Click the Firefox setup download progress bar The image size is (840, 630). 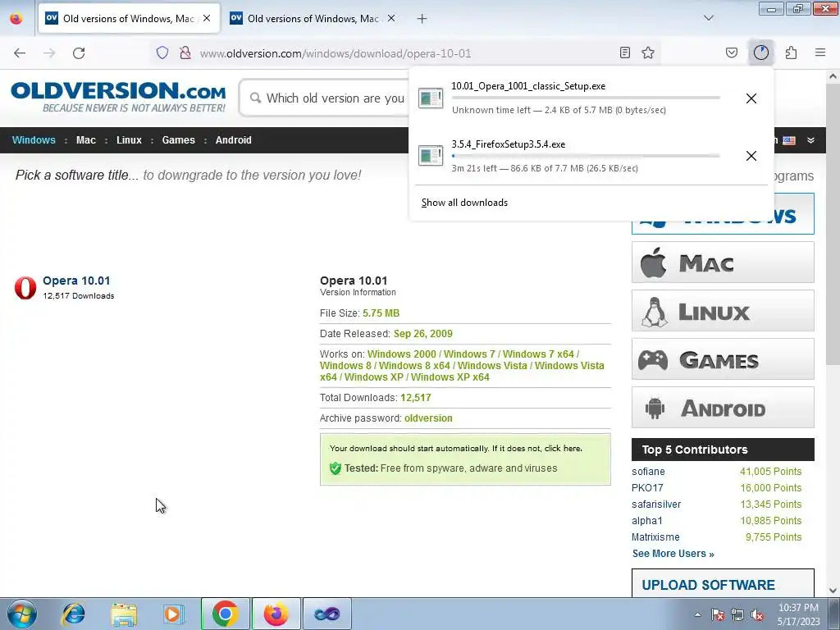[x=586, y=156]
